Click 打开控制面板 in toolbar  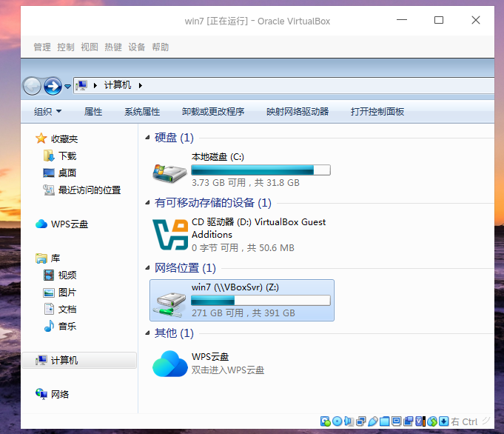377,112
